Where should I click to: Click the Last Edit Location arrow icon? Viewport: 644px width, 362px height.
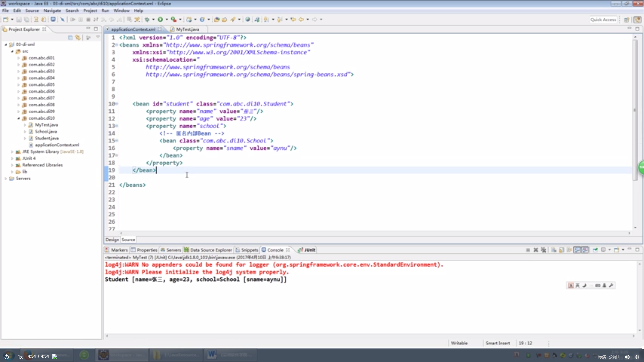coord(293,19)
